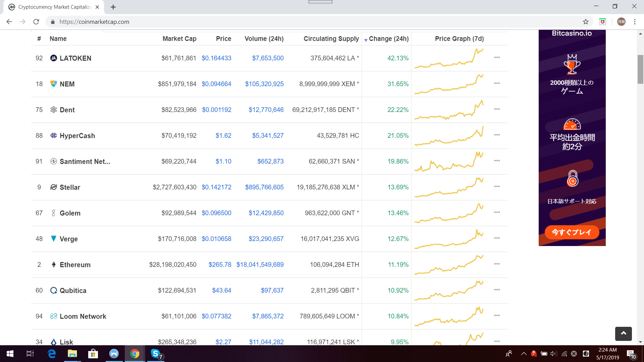Click the Ethereum coin logo icon
644x362 pixels.
coord(53,264)
